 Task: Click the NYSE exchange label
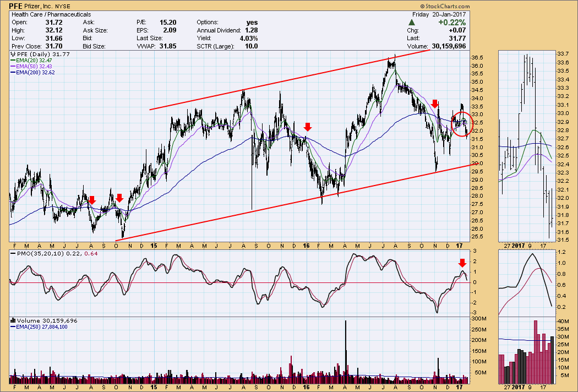(63, 6)
